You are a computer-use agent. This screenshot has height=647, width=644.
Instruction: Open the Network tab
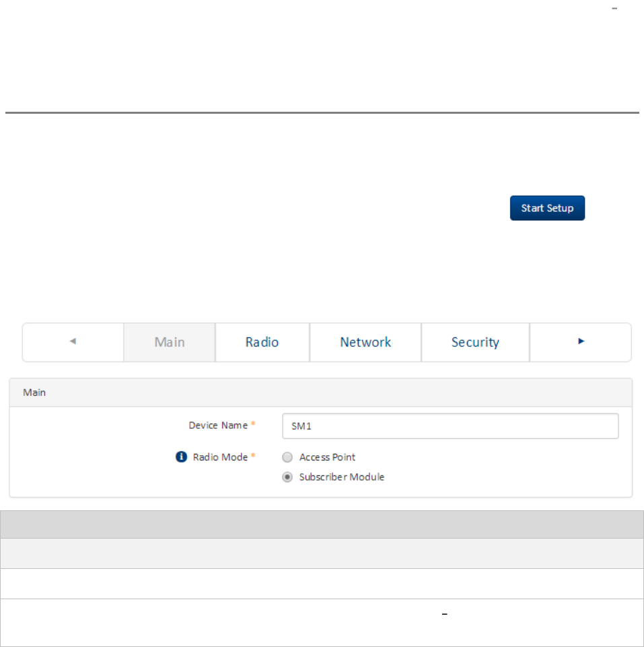coord(365,342)
